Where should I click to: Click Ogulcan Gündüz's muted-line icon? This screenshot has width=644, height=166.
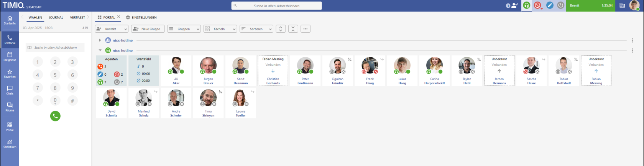350,59
